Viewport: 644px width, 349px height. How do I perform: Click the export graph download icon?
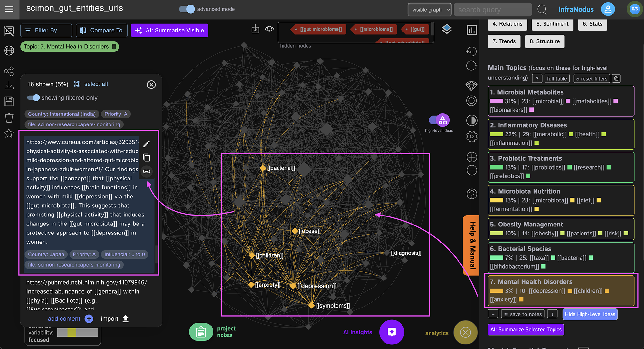click(255, 29)
